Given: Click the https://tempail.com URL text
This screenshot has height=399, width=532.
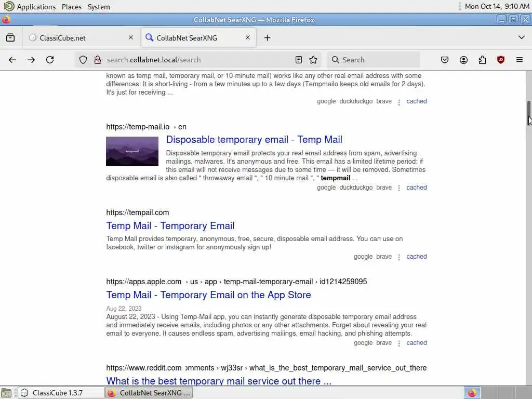Looking at the screenshot, I should click(x=137, y=212).
